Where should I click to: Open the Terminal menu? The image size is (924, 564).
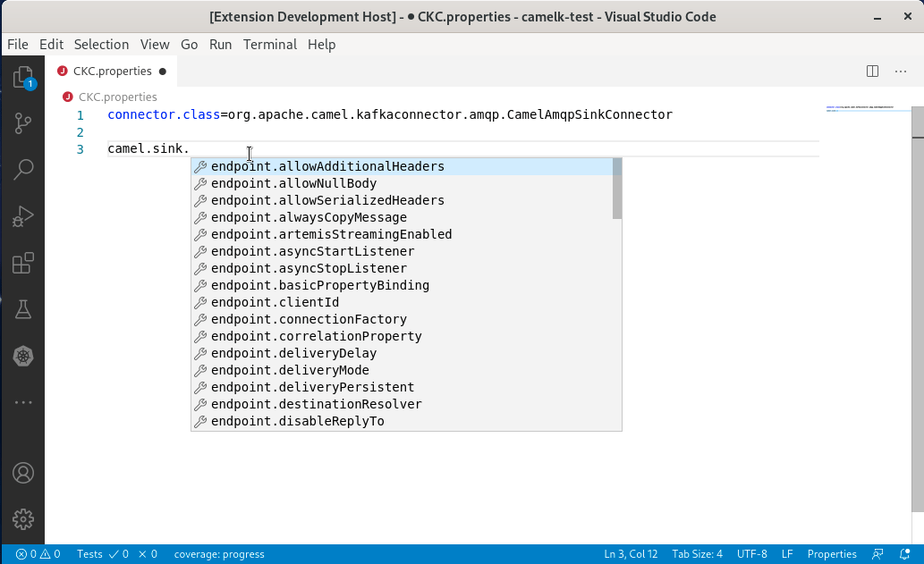(x=270, y=44)
